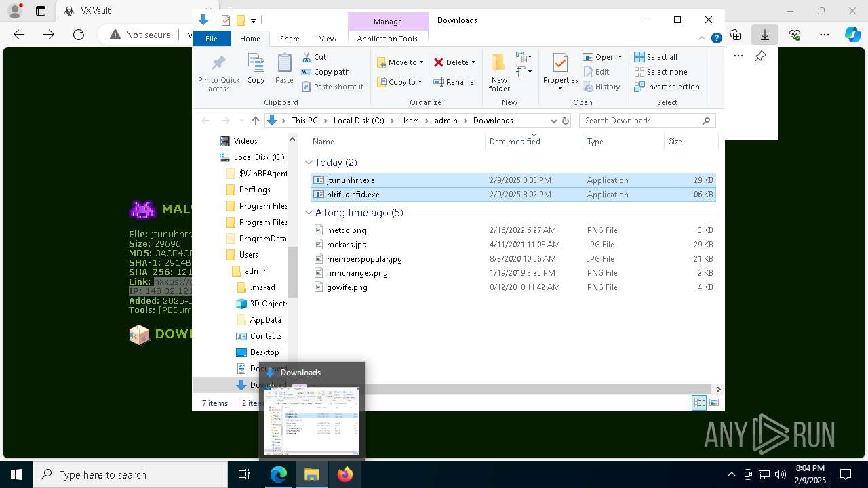Select the Home ribbon tab
The image size is (868, 488).
tap(250, 39)
